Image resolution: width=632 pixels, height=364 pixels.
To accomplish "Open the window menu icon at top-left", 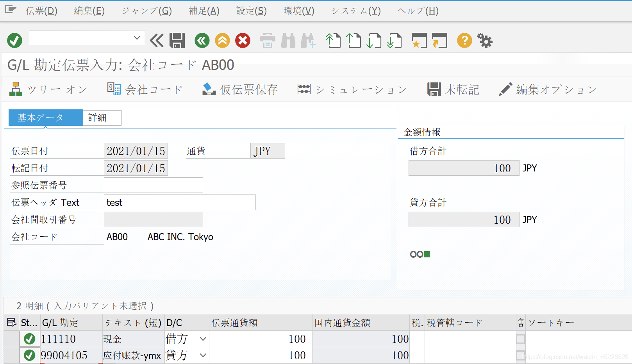I will coord(10,9).
